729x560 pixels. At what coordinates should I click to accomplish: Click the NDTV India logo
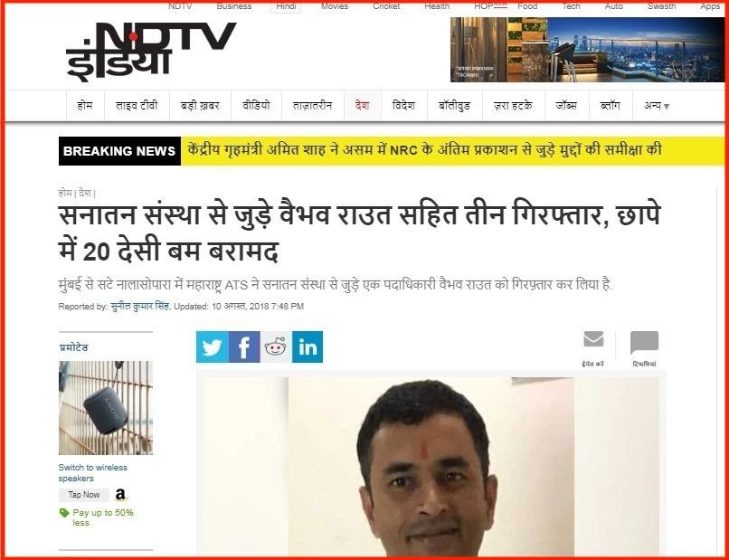pyautogui.click(x=150, y=52)
